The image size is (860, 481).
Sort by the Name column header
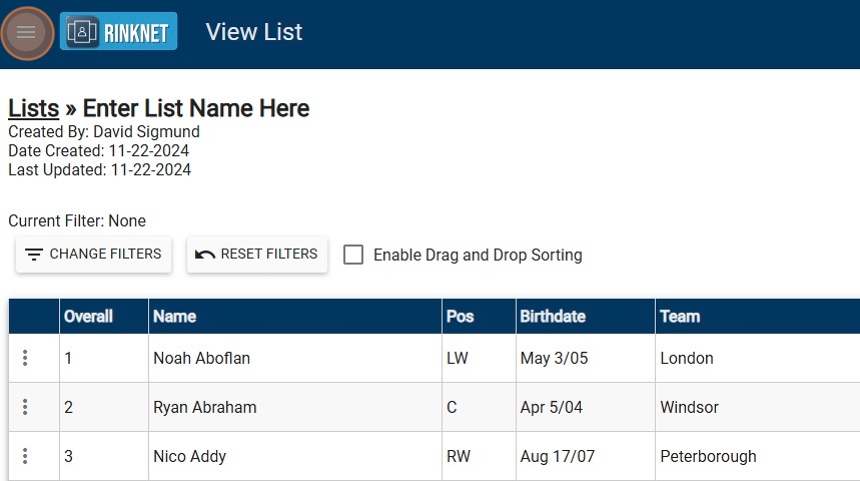[x=174, y=316]
